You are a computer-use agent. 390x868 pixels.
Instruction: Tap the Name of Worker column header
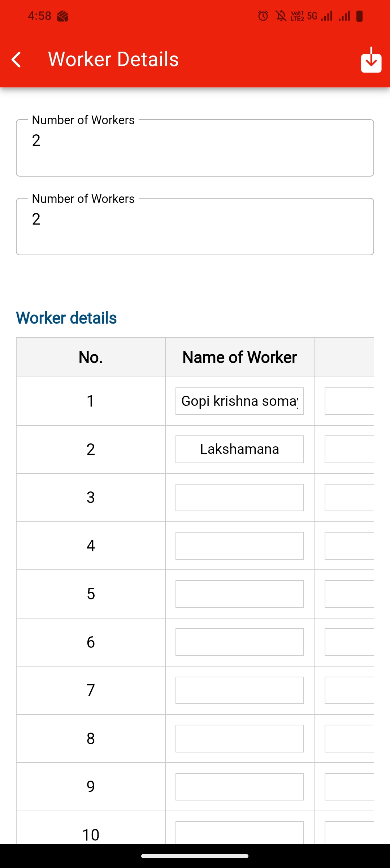(x=239, y=357)
